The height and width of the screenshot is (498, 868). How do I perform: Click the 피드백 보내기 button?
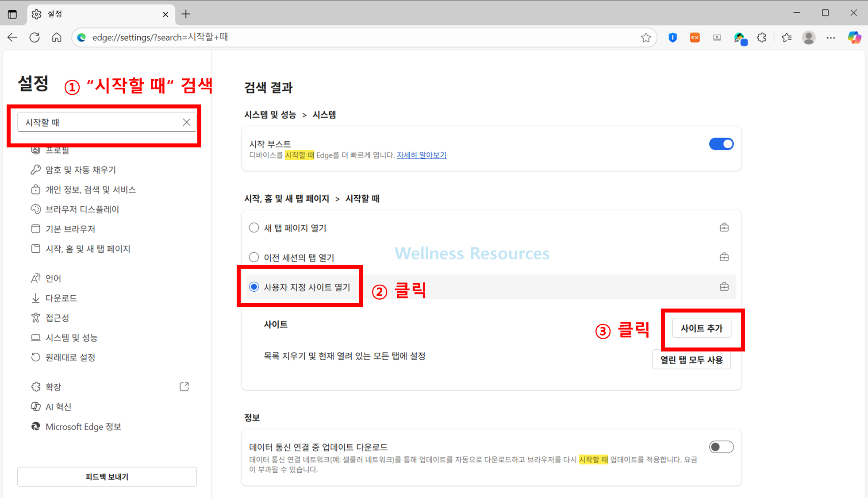(x=107, y=477)
